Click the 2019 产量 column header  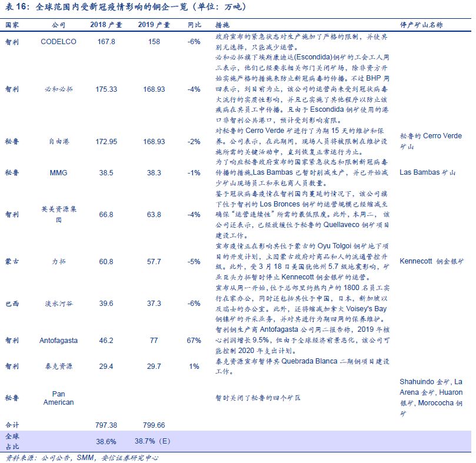(x=154, y=25)
